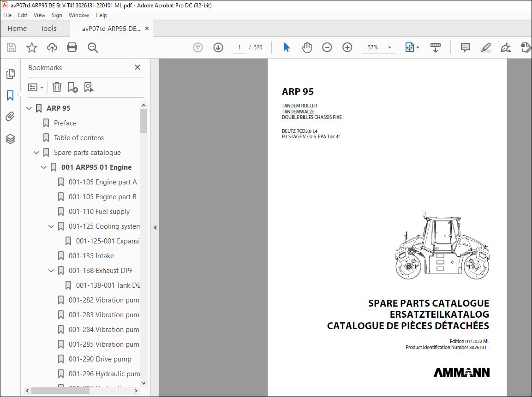Viewport: 532px width, 397px height.
Task: Add a sticky note comment
Action: 466,47
